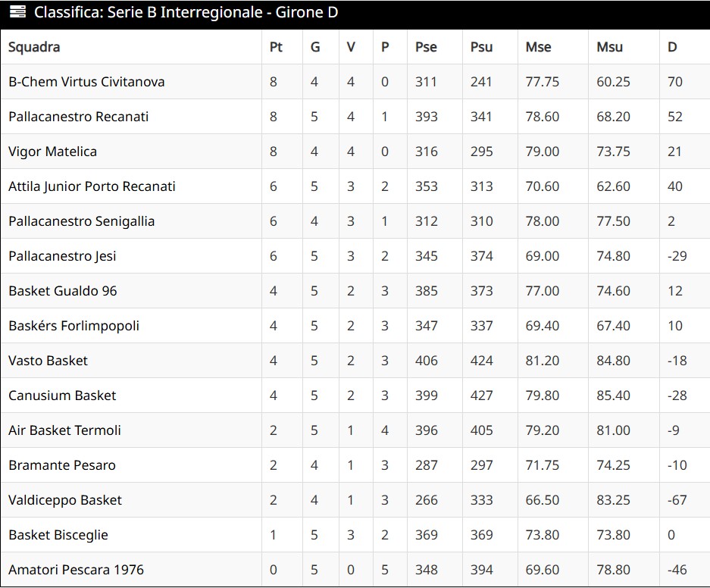710x588 pixels.
Task: Click the Msu column header
Action: (x=609, y=47)
